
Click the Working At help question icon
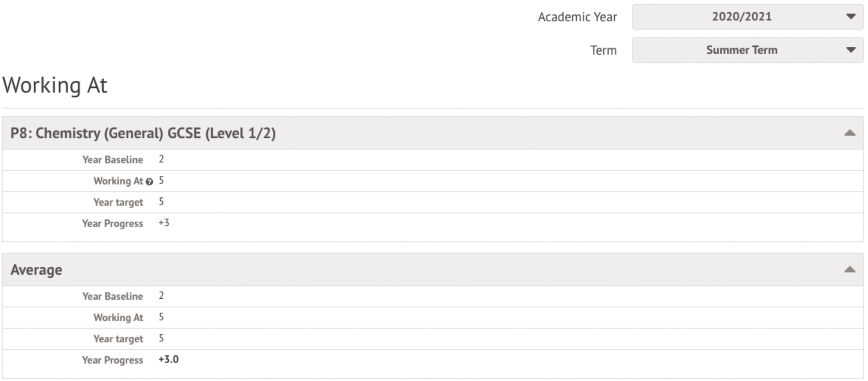pos(150,182)
